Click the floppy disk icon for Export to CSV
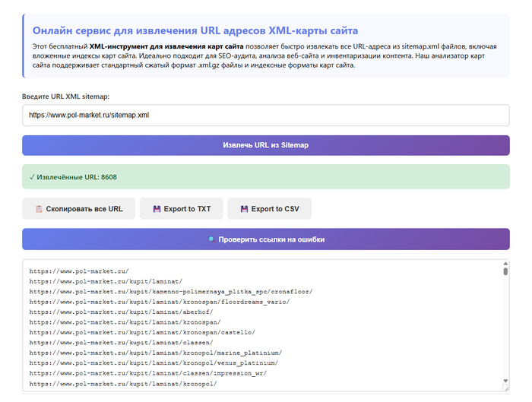Viewport: 532px width, 402px height. 243,209
